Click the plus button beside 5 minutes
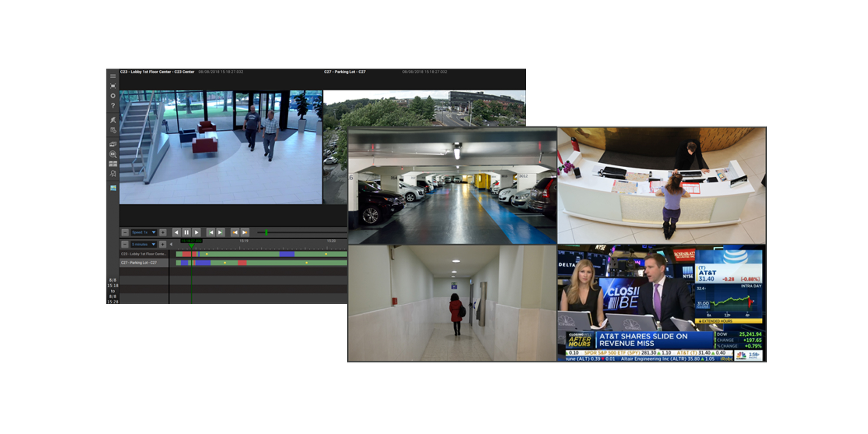 point(163,245)
